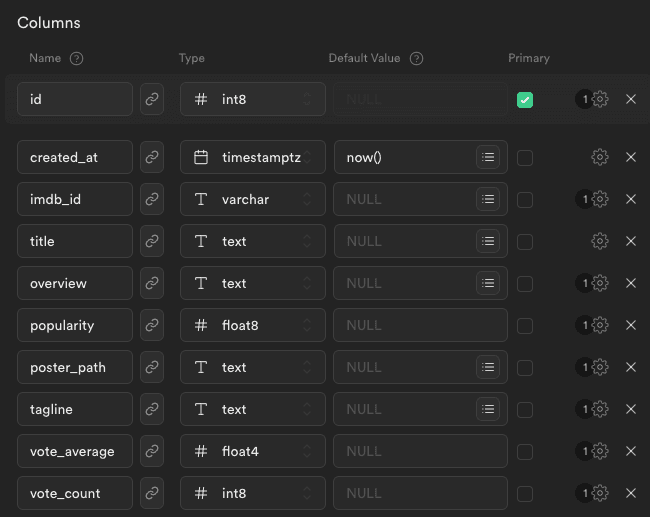650x517 pixels.
Task: Open the float4 type dropdown for vote_average
Action: (x=253, y=451)
